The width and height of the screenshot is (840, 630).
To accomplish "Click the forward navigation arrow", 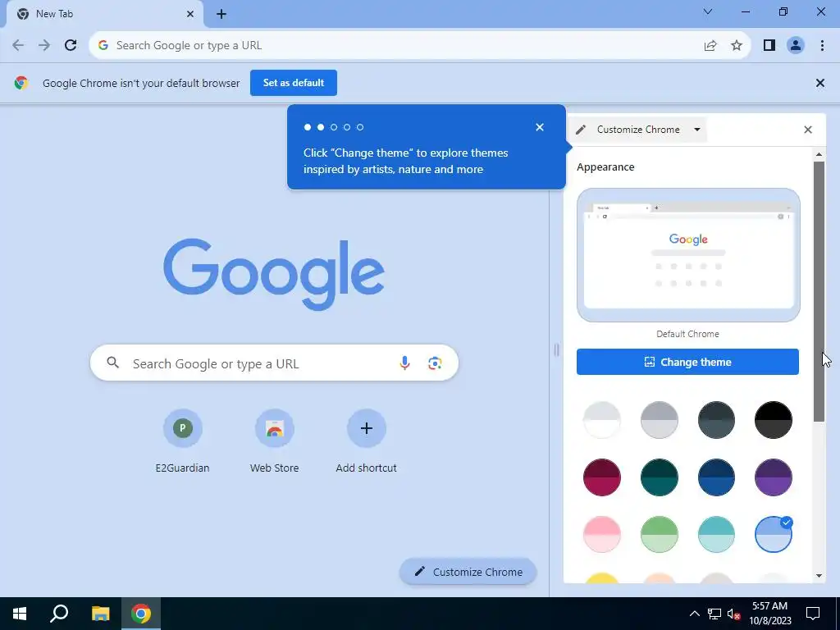I will pyautogui.click(x=44, y=46).
